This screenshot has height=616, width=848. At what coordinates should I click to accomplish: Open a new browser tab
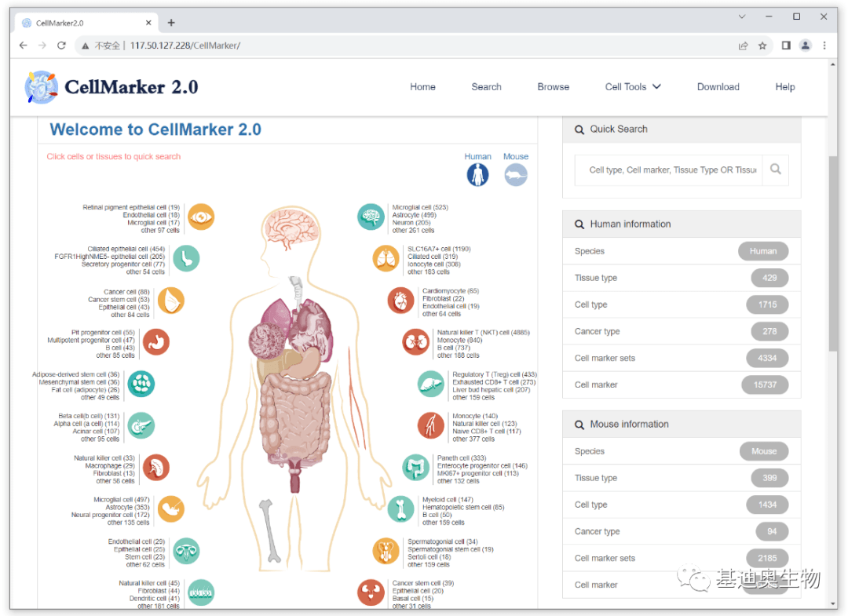[171, 23]
